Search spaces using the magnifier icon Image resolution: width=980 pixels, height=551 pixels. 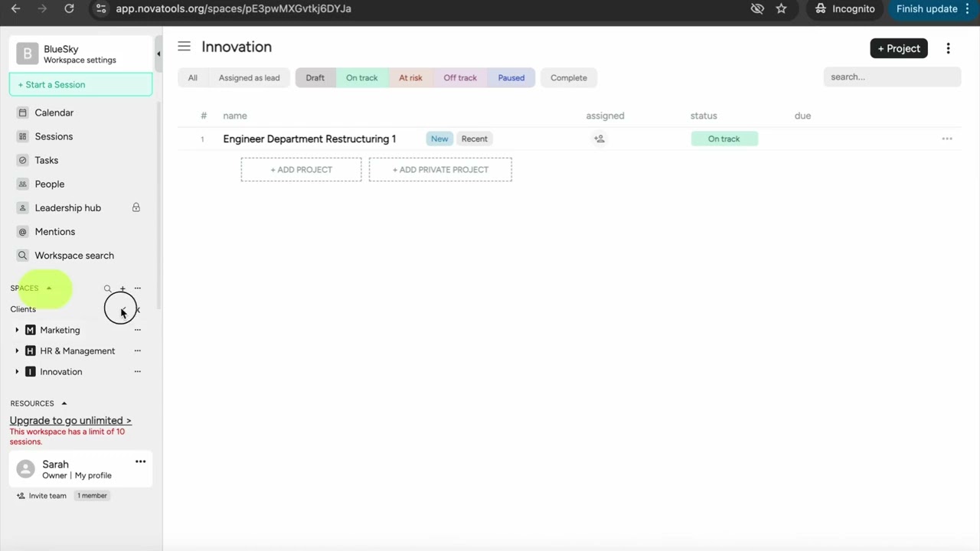coord(107,289)
